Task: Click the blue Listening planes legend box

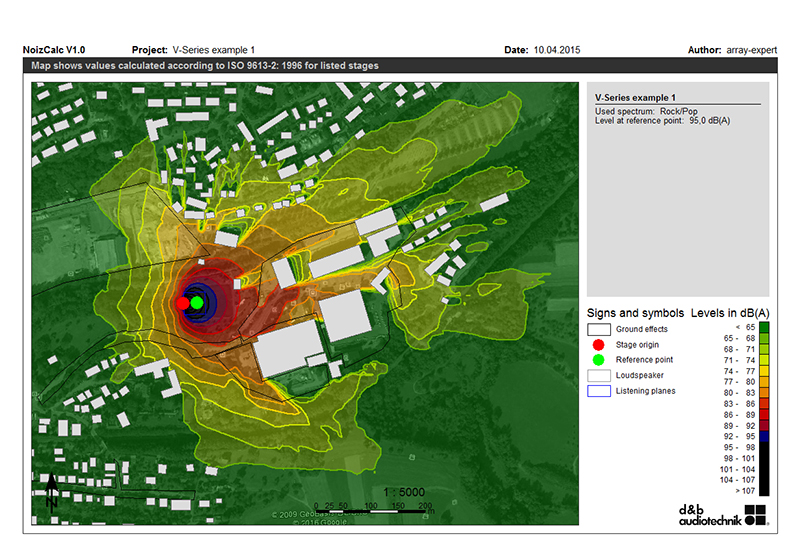Action: (x=599, y=391)
